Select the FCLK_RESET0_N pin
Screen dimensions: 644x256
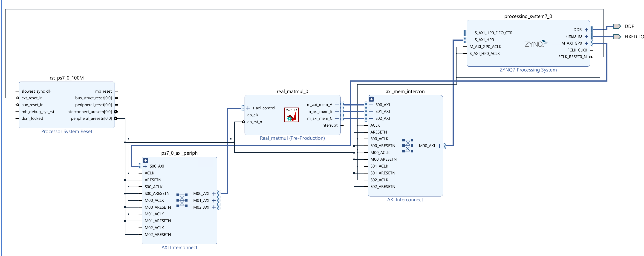coord(572,57)
